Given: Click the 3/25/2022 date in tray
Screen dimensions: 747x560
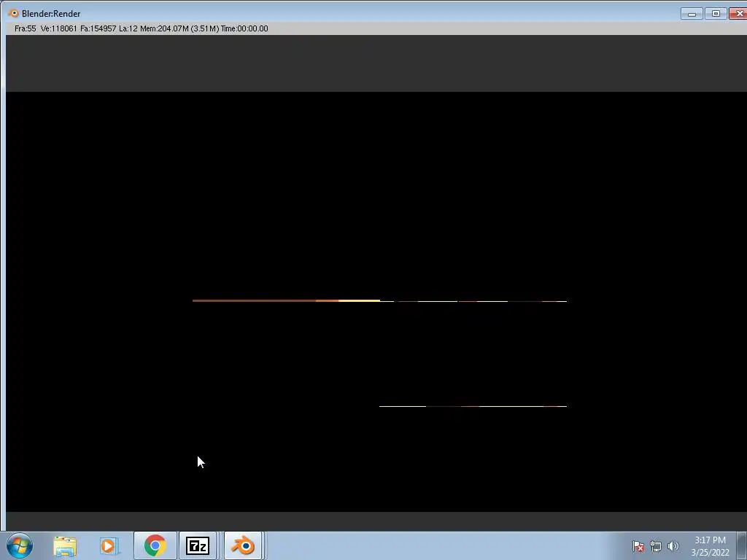Looking at the screenshot, I should coord(710,553).
